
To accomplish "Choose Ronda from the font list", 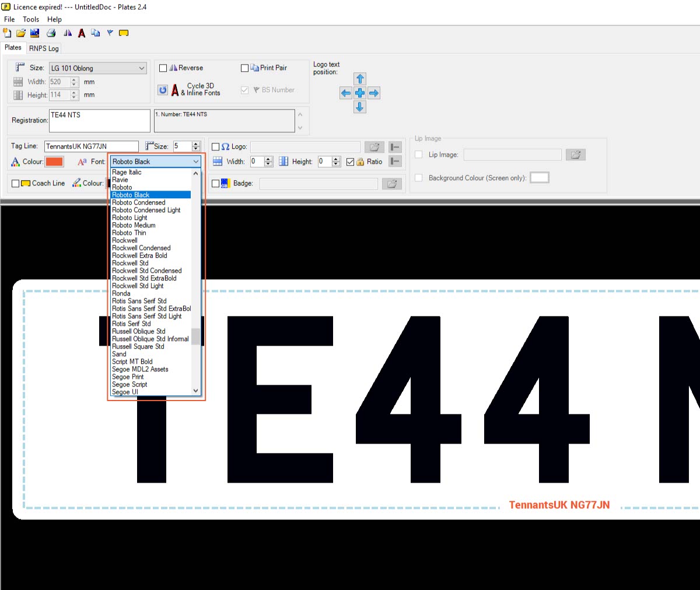I will point(150,293).
